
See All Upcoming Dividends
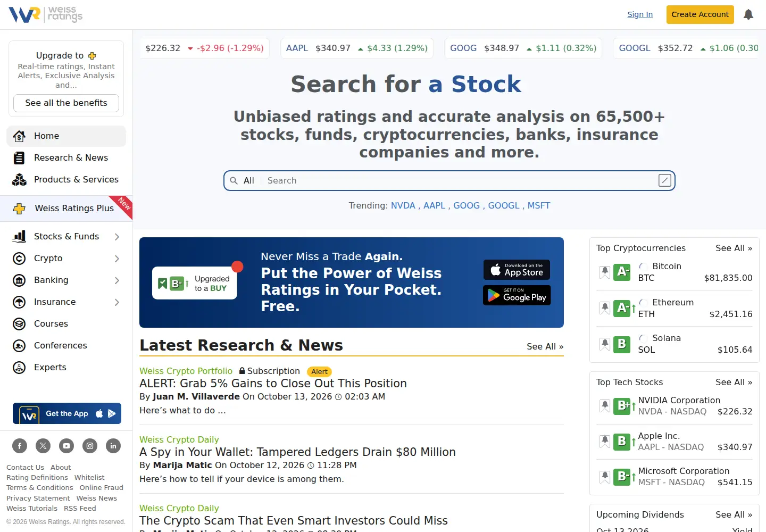click(x=734, y=515)
